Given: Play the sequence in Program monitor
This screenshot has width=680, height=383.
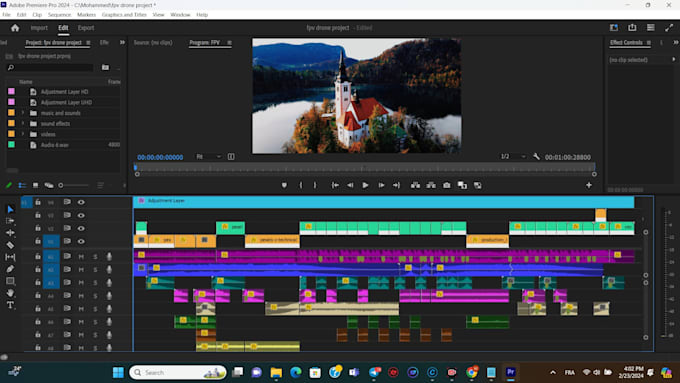Looking at the screenshot, I should pos(365,185).
